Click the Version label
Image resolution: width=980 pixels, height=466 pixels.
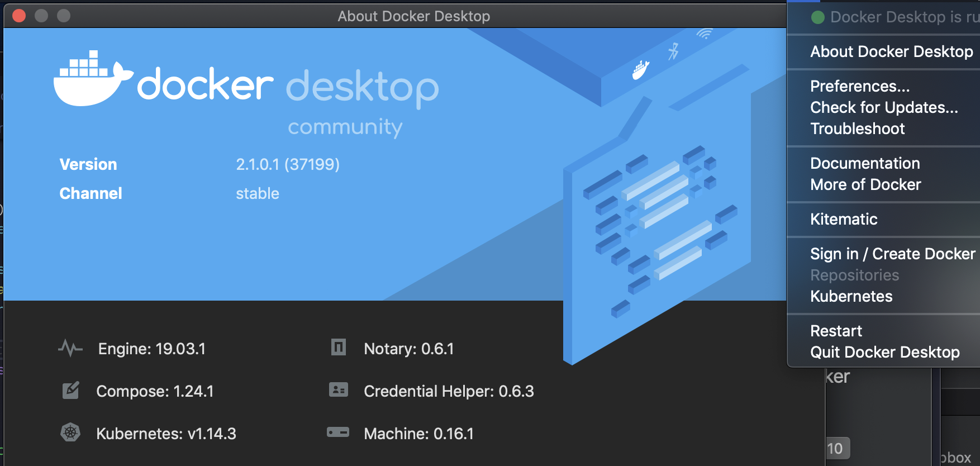[x=88, y=164]
